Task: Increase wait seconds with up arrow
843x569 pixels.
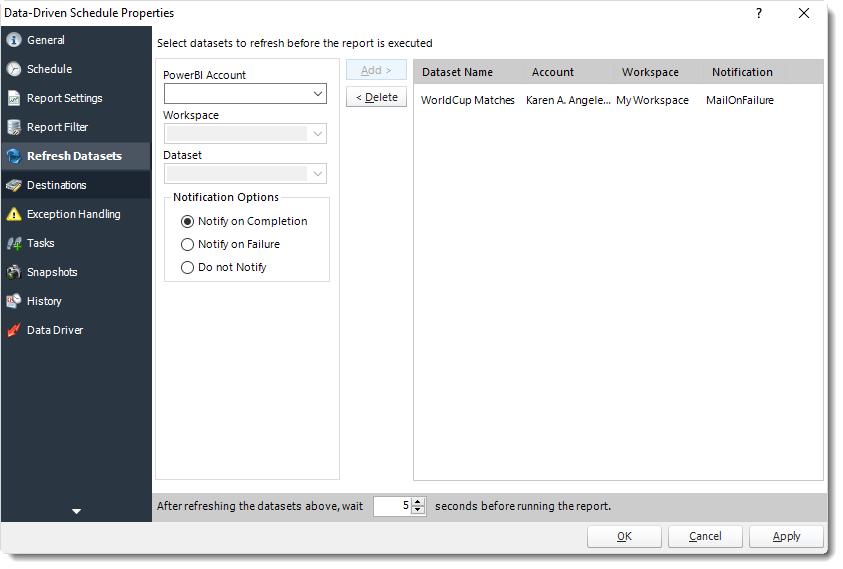Action: coord(418,502)
